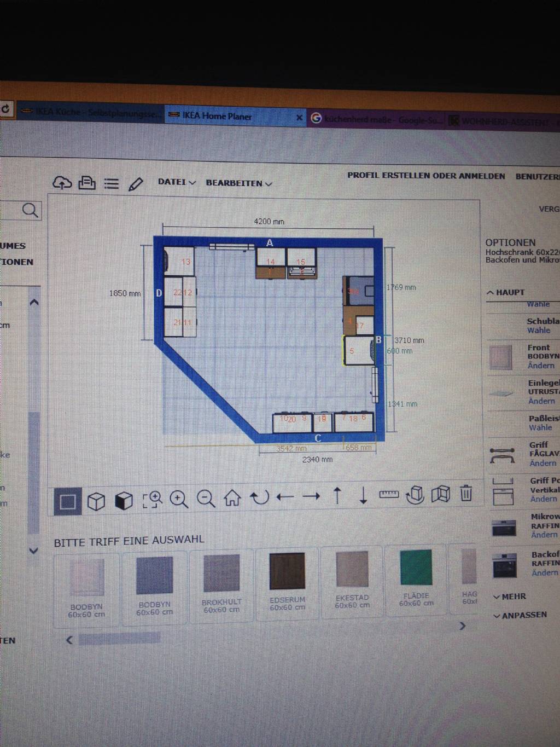The image size is (560, 747).
Task: Click the cloud upload save icon
Action: 62,183
